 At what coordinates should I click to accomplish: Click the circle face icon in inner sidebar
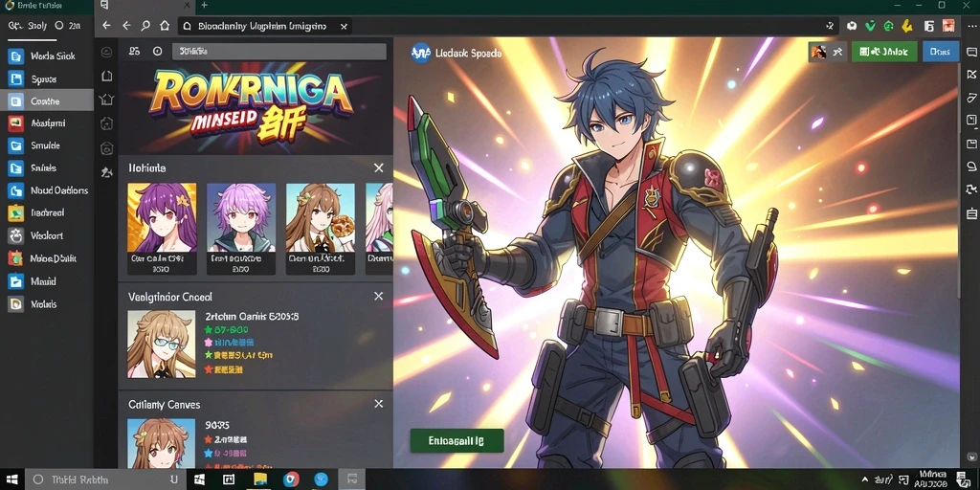tap(107, 52)
